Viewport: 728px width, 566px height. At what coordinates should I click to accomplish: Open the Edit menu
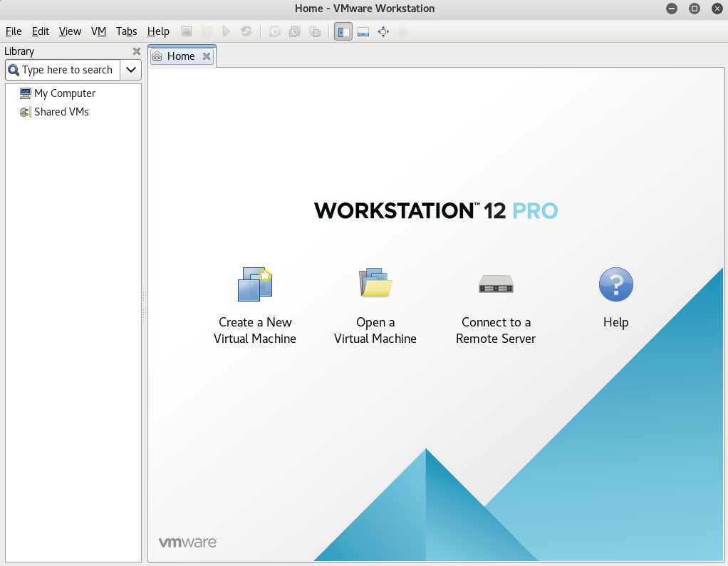click(x=41, y=31)
